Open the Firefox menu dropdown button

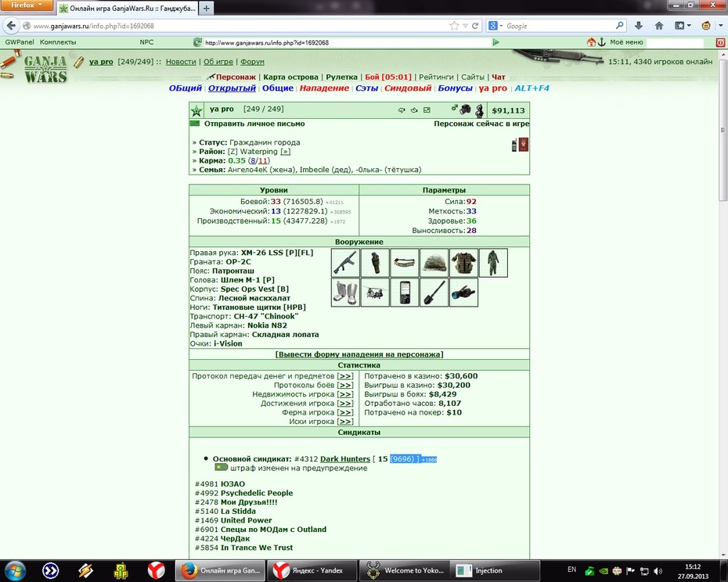(x=27, y=5)
